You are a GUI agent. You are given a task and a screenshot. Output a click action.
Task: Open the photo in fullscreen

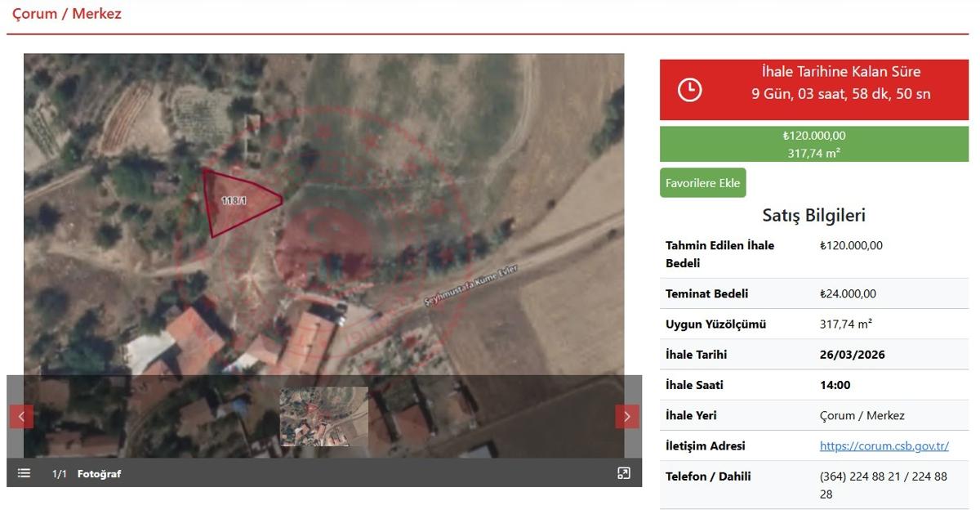623,473
